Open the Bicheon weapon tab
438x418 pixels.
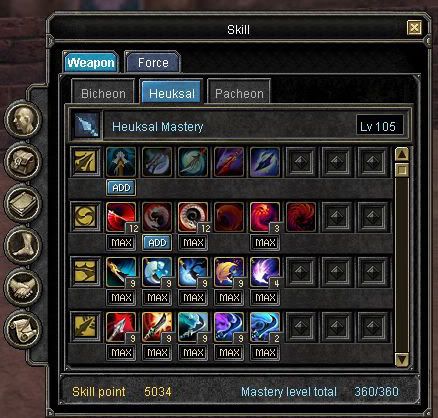coord(103,93)
